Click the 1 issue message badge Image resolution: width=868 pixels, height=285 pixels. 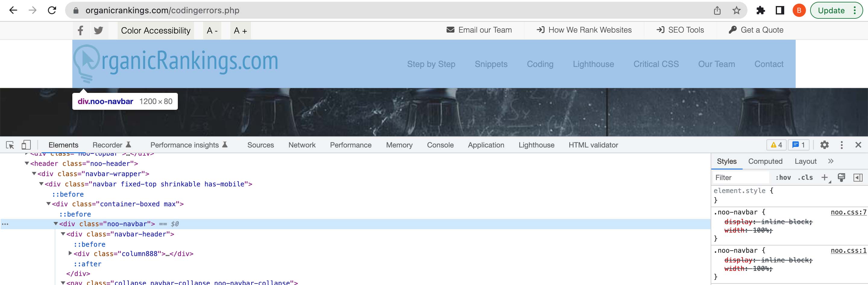click(799, 145)
